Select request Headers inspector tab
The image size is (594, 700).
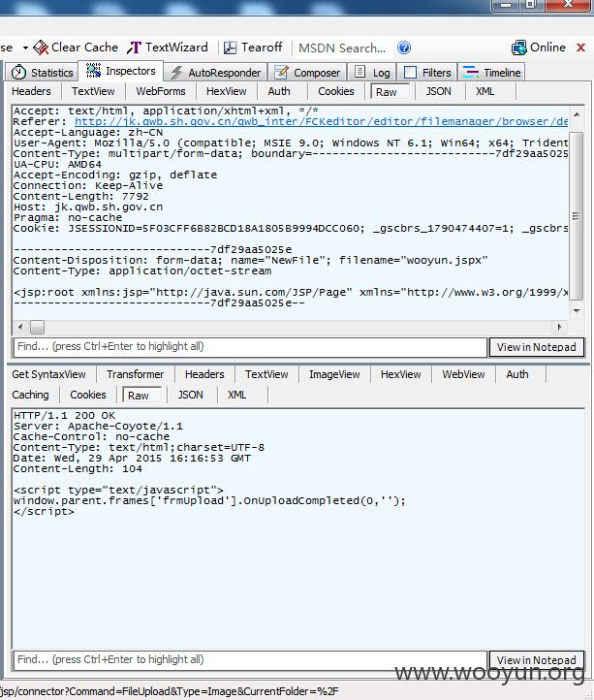(31, 91)
